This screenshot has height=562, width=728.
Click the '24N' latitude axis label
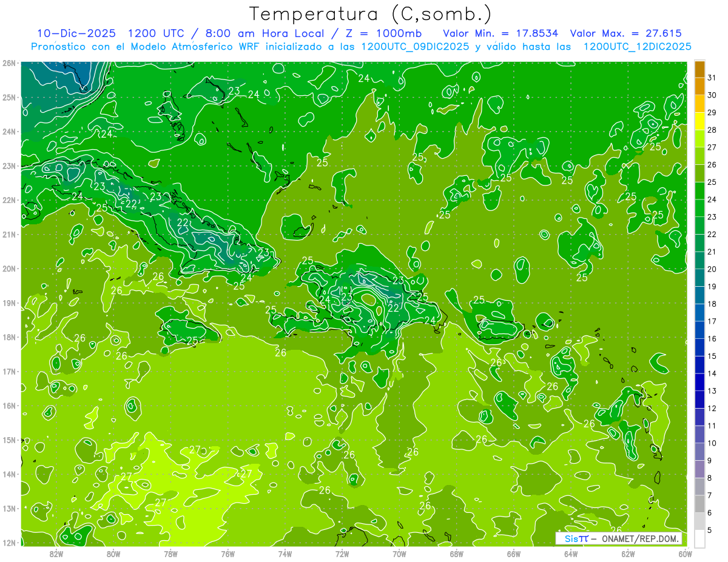pos(9,132)
